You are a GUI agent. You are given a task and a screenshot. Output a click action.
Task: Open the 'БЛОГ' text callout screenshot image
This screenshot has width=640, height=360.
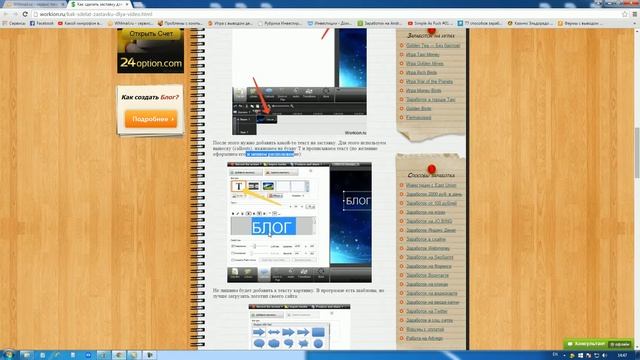(299, 222)
